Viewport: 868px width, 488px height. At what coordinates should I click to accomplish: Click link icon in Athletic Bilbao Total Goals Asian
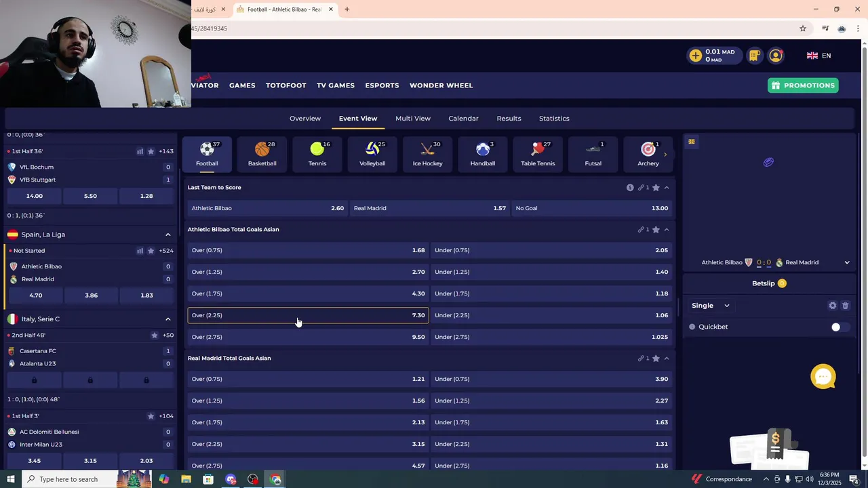pyautogui.click(x=641, y=230)
